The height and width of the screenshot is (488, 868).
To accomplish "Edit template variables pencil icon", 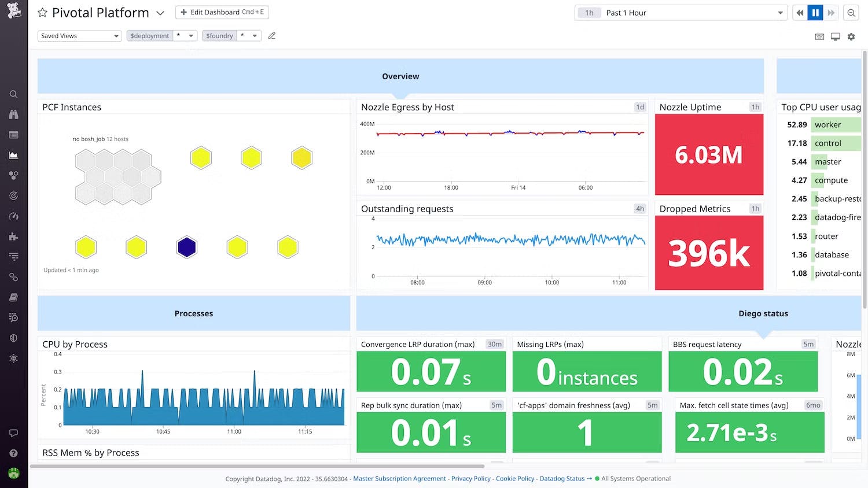I will 272,36.
